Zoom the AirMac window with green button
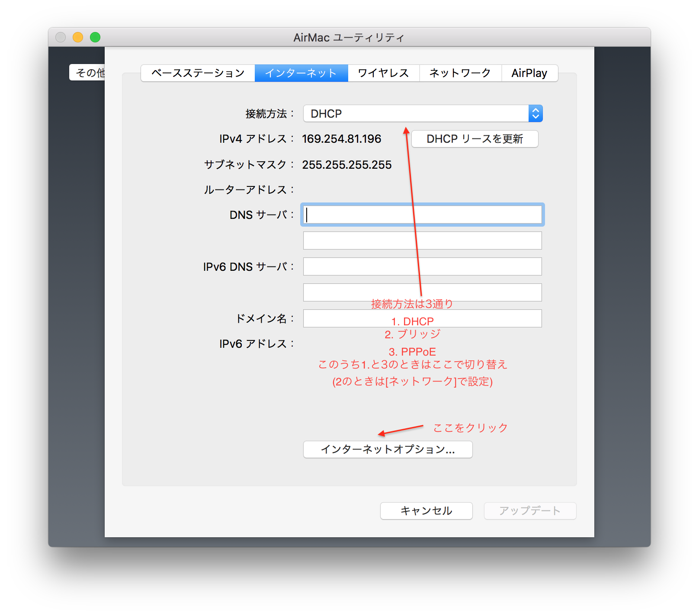Image resolution: width=699 pixels, height=616 pixels. (x=95, y=37)
